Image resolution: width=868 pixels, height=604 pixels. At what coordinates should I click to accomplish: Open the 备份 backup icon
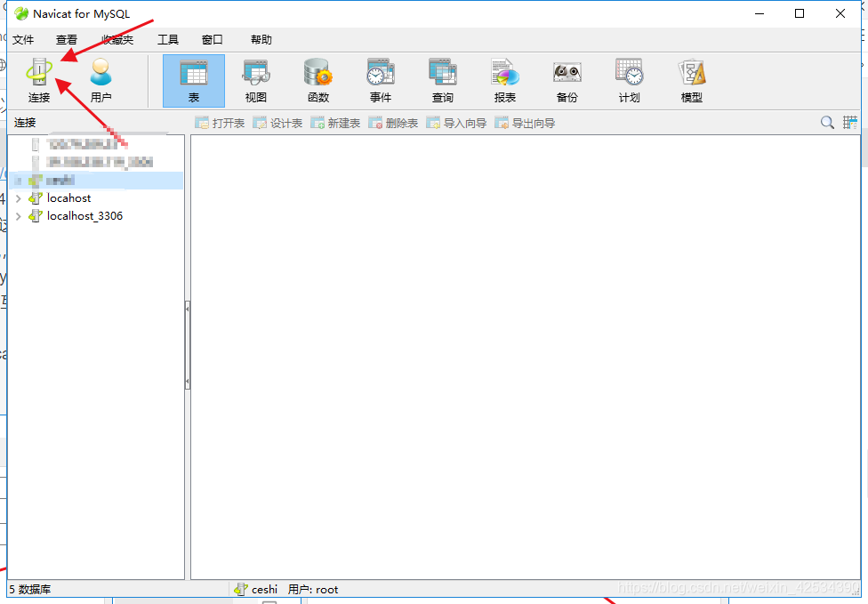(567, 81)
